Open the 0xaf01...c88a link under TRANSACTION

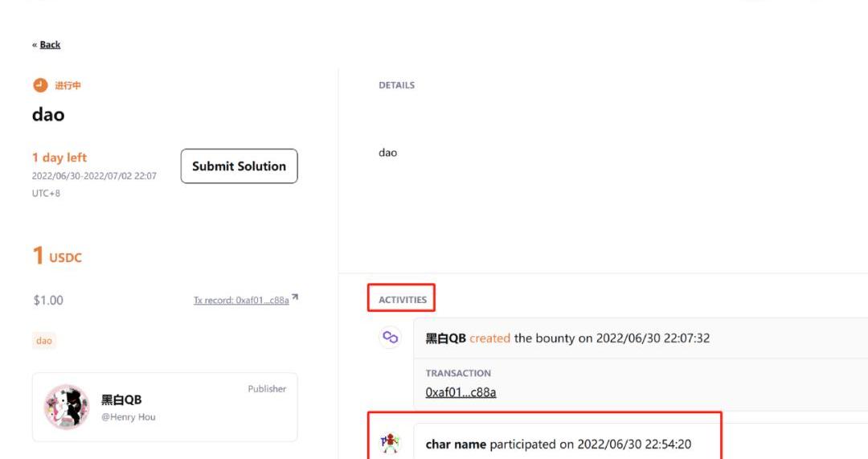tap(461, 392)
